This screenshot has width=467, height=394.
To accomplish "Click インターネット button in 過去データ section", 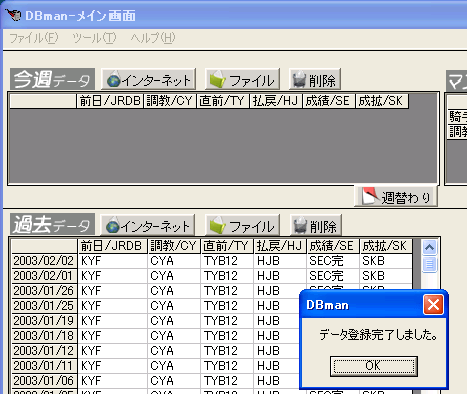I will coord(148,225).
